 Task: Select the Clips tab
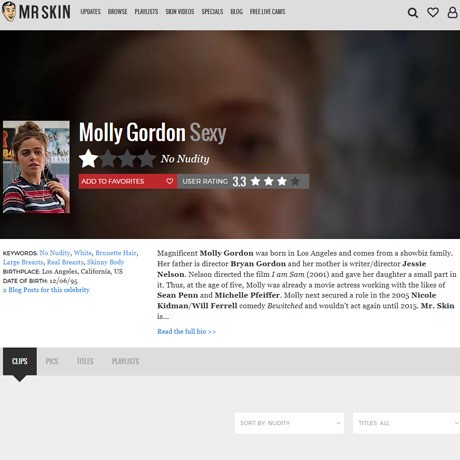(20, 361)
